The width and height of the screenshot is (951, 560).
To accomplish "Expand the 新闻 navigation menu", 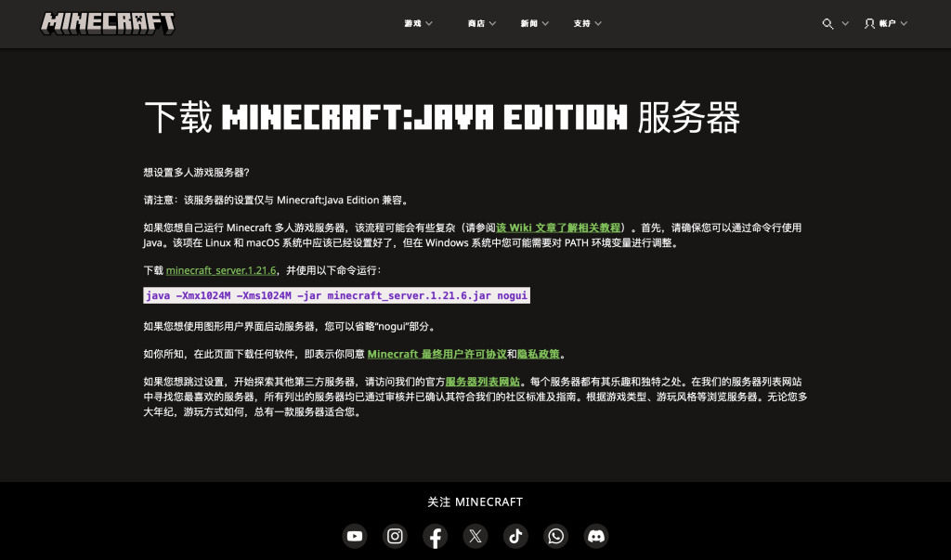I will (x=534, y=23).
